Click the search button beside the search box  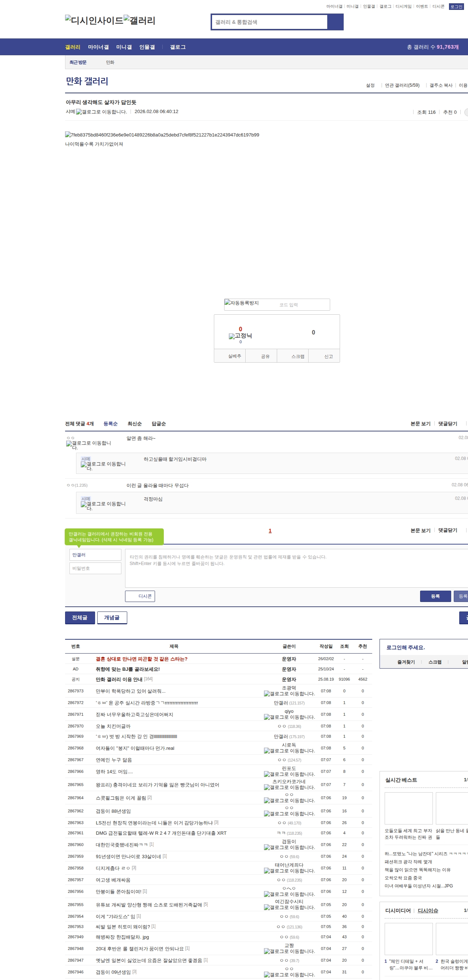(x=335, y=22)
